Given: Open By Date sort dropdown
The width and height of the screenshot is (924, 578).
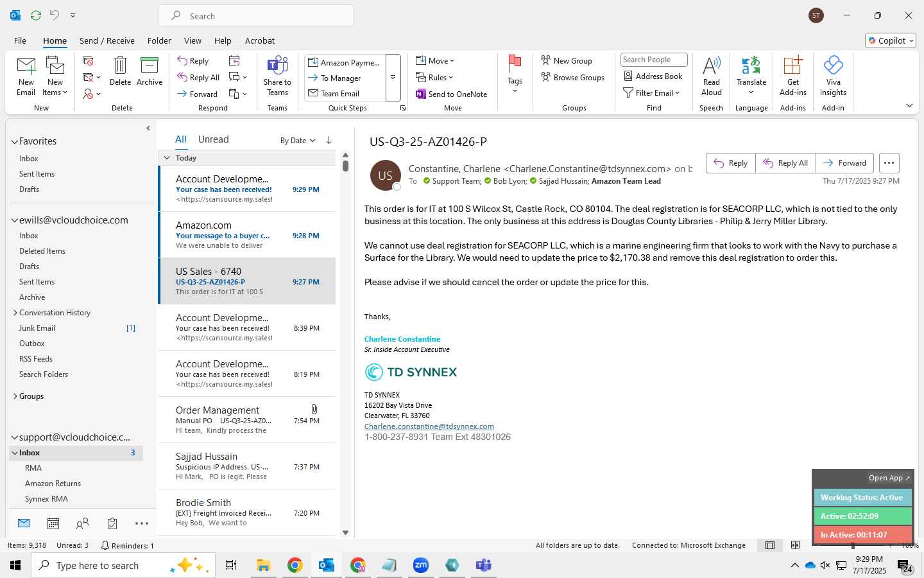Looking at the screenshot, I should pyautogui.click(x=298, y=140).
